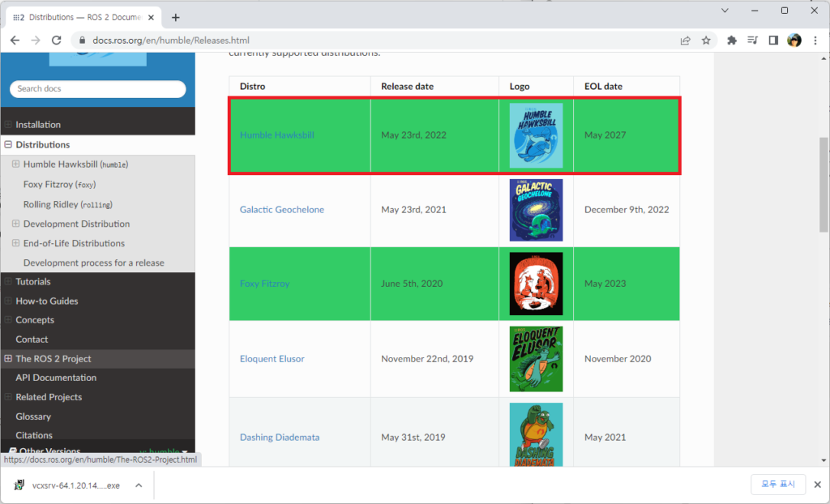Expand Related Projects sidebar section
The height and width of the screenshot is (504, 830).
[8, 396]
